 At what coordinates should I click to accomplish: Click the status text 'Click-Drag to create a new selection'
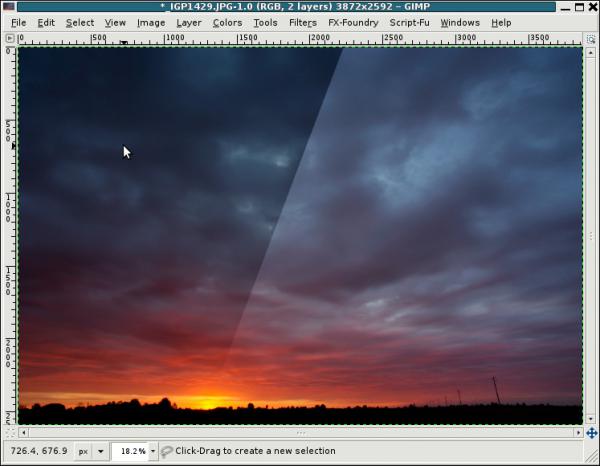(255, 451)
